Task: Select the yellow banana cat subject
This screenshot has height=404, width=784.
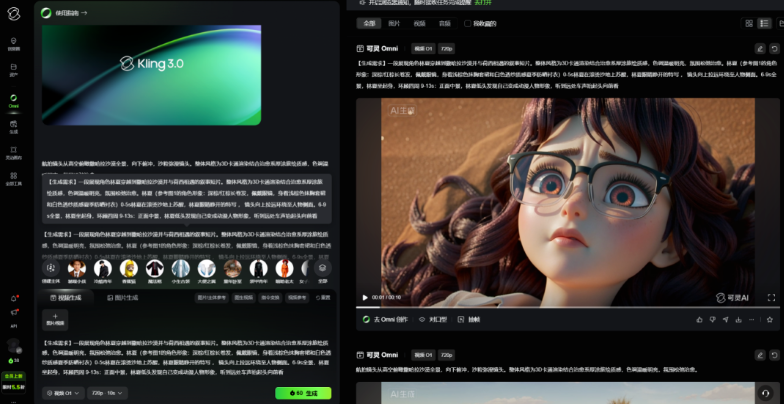Action: click(128, 268)
